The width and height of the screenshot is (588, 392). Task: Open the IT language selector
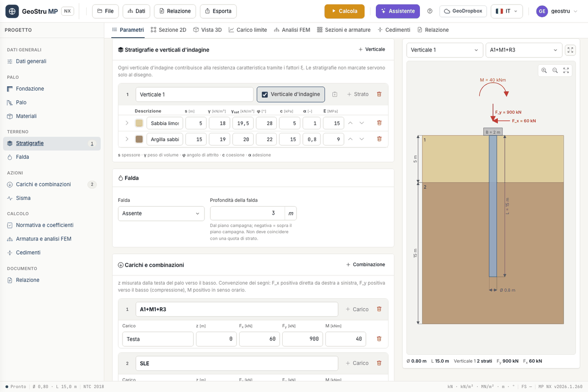(507, 11)
